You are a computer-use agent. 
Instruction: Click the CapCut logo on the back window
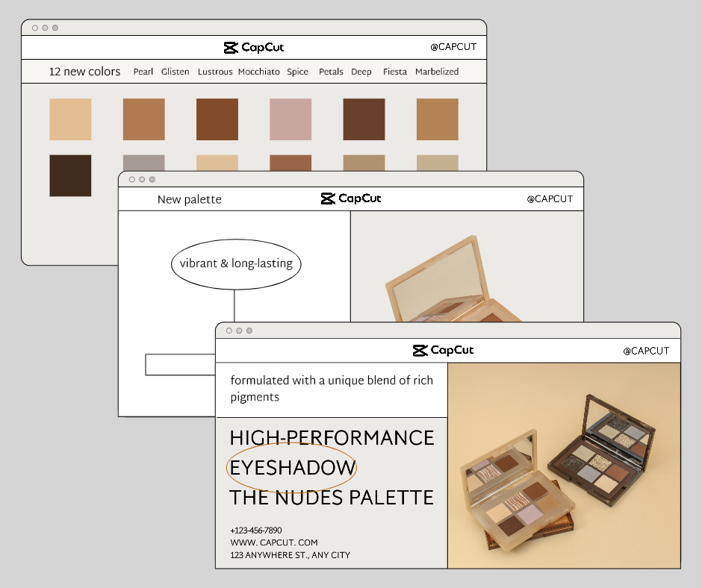[x=253, y=47]
